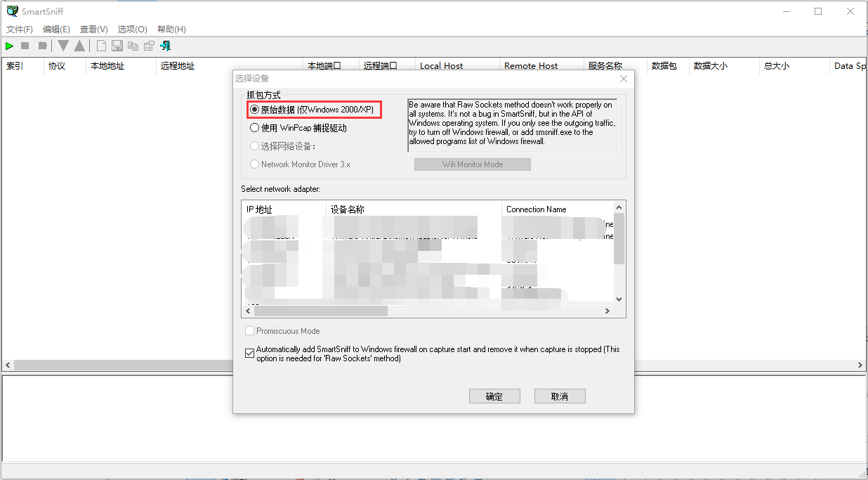This screenshot has width=868, height=480.
Task: Click adapter list scroll down arrow
Action: tap(619, 299)
